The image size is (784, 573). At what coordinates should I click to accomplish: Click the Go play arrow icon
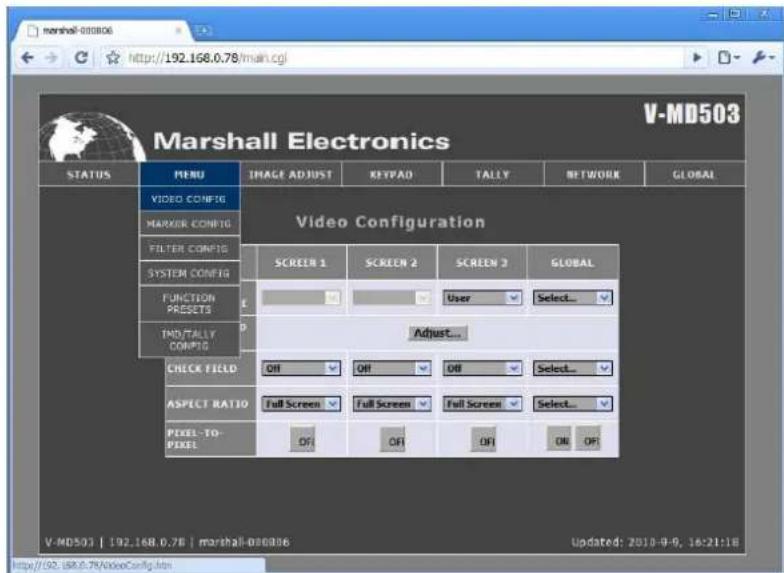696,58
